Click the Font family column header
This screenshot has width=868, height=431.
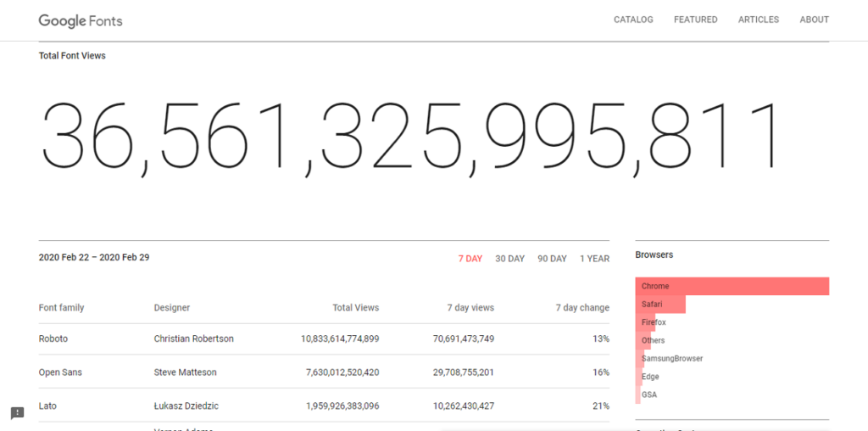(x=61, y=307)
